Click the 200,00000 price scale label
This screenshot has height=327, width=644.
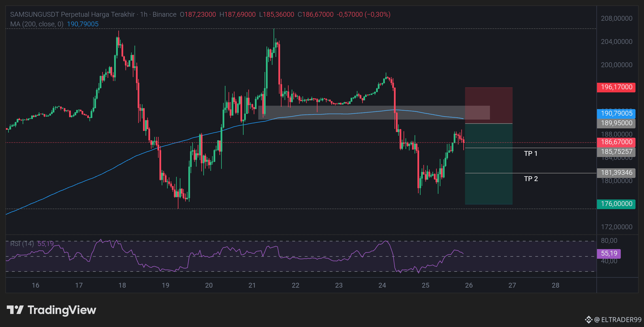[x=617, y=65]
